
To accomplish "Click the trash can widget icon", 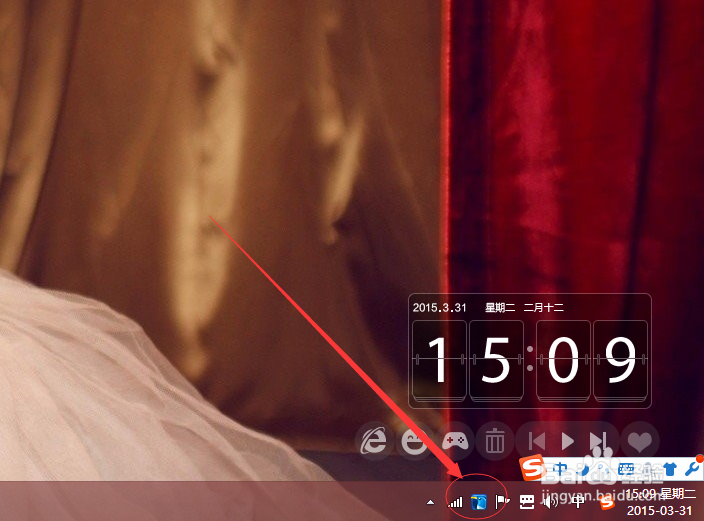I will tap(495, 441).
